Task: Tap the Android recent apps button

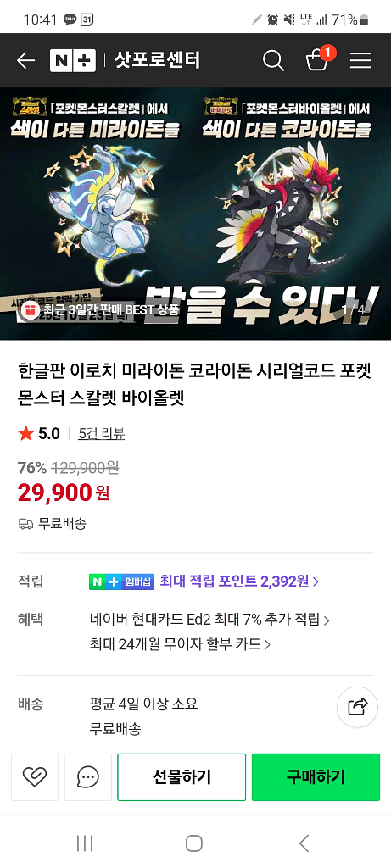Action: [x=84, y=843]
